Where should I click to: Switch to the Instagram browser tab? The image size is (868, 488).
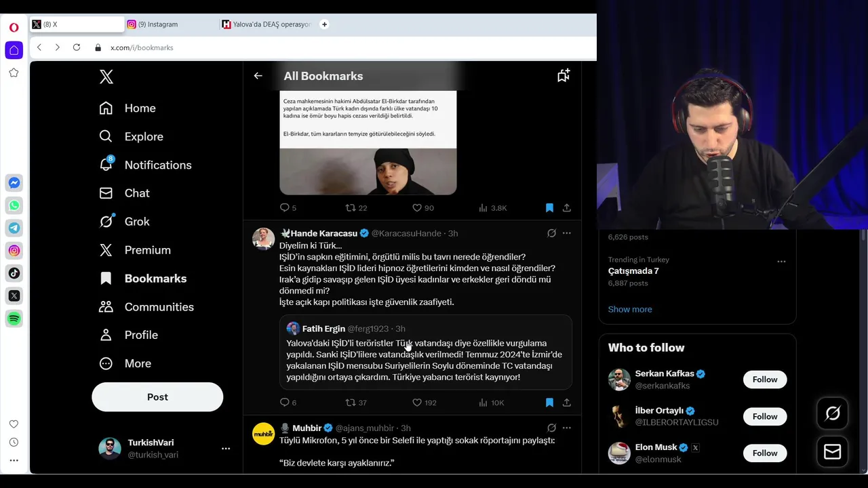170,24
